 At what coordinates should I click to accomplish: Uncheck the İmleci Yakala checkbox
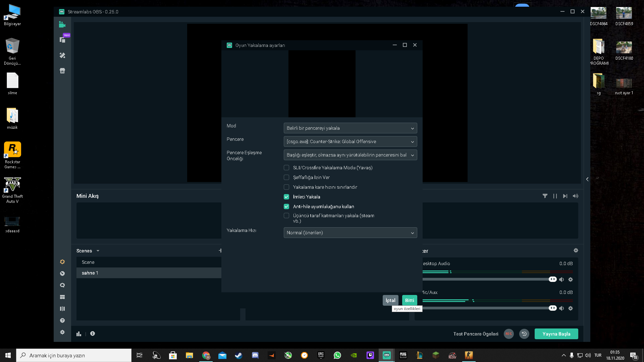point(286,197)
